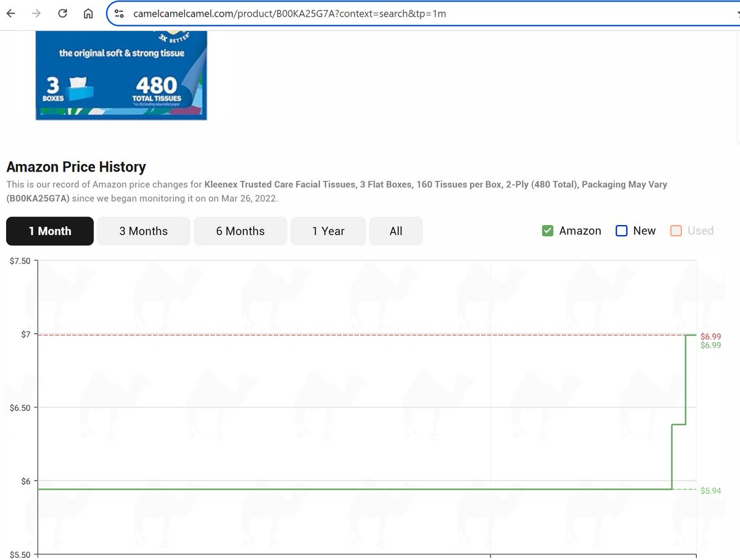Click the red $6.99 highest price label
740x560 pixels.
click(710, 336)
